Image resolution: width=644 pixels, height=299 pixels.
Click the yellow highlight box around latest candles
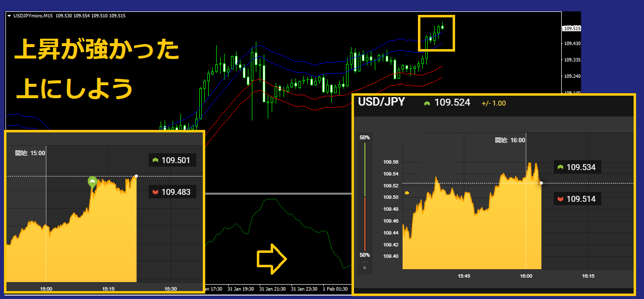pos(436,33)
